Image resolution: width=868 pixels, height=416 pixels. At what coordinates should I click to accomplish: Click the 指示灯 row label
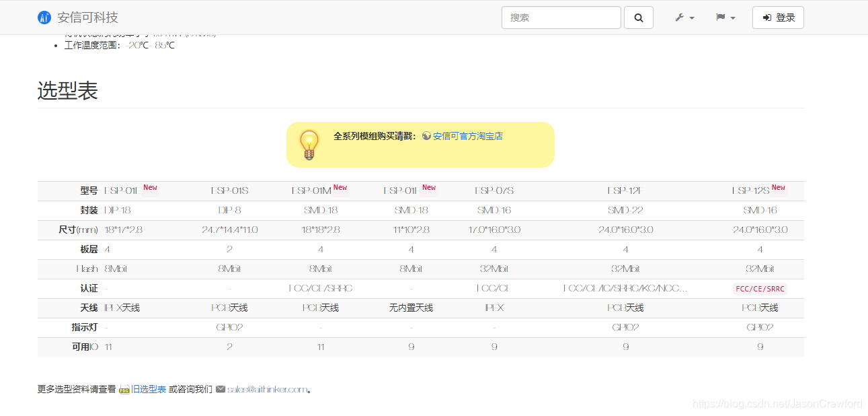tap(85, 328)
